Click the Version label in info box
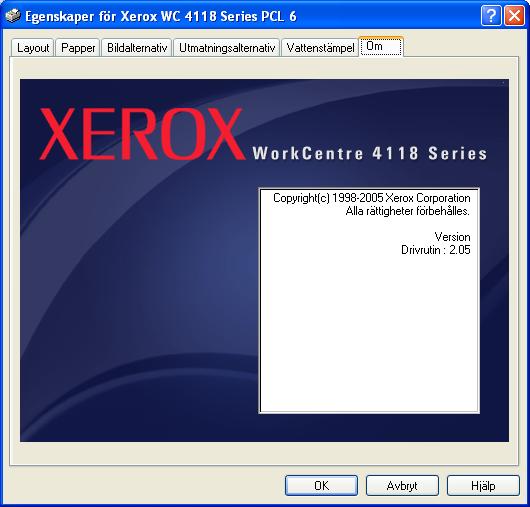 click(452, 237)
